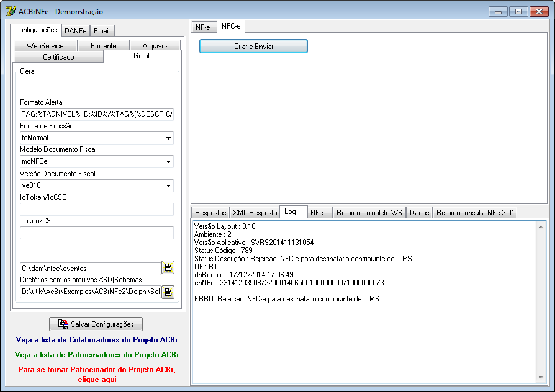Close the ACBrNFe window
555x392 pixels.
tap(539, 12)
